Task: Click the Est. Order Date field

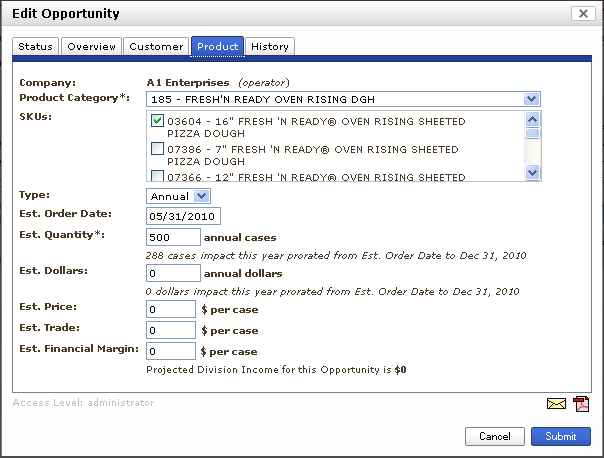Action: click(183, 216)
